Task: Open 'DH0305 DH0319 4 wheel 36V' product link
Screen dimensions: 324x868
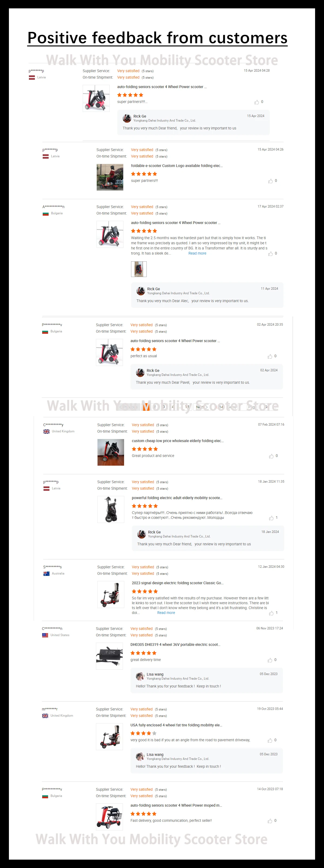Action: coord(175,645)
